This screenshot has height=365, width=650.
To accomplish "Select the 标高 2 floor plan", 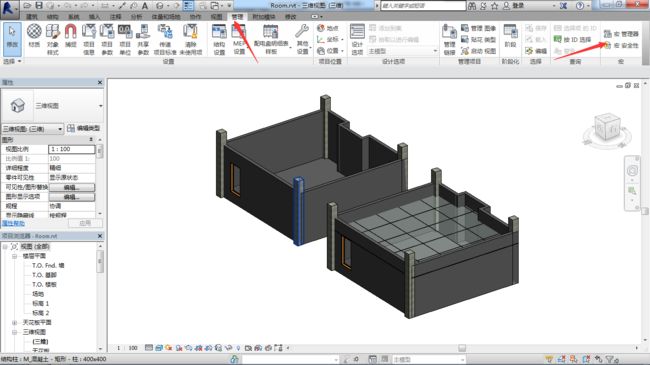I will 41,313.
